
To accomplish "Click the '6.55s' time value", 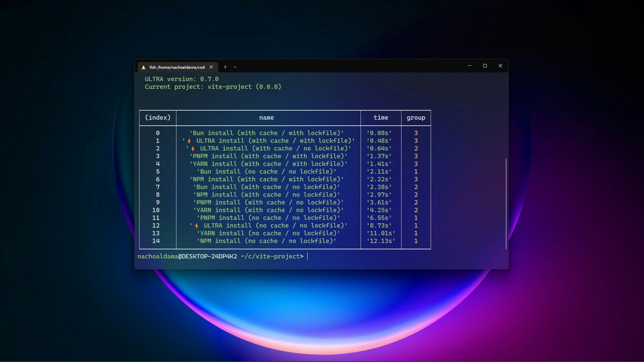I will pos(379,218).
